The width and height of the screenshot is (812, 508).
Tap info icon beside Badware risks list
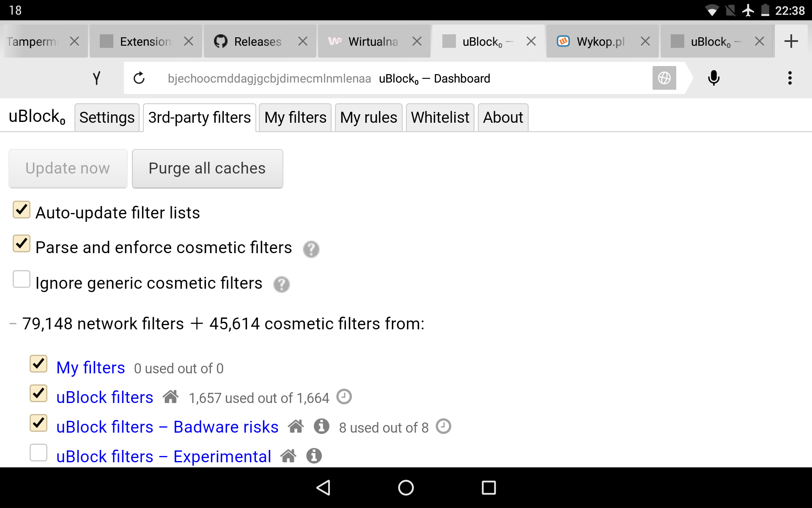322,427
